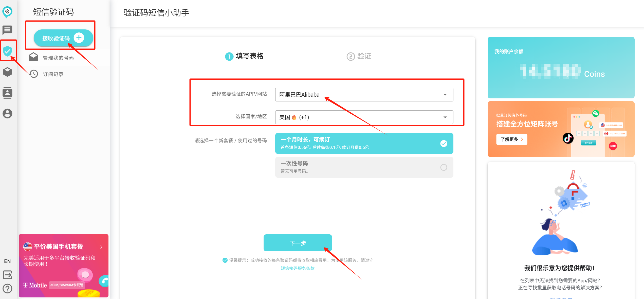Image resolution: width=644 pixels, height=299 pixels.
Task: Open 订阅记录 menu item
Action: coord(53,74)
